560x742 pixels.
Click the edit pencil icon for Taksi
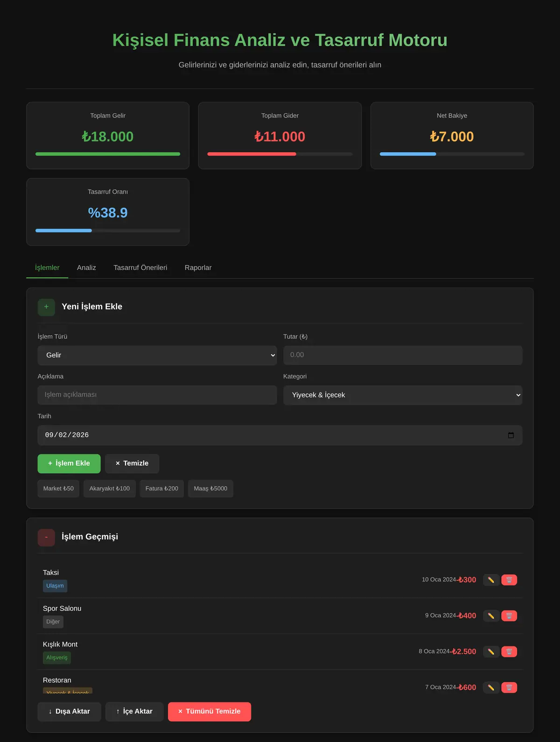pyautogui.click(x=491, y=580)
